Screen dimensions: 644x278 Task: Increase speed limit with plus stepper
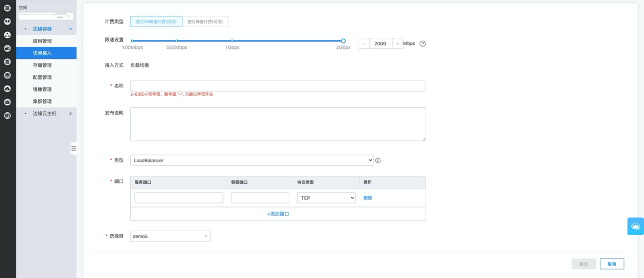coord(397,44)
